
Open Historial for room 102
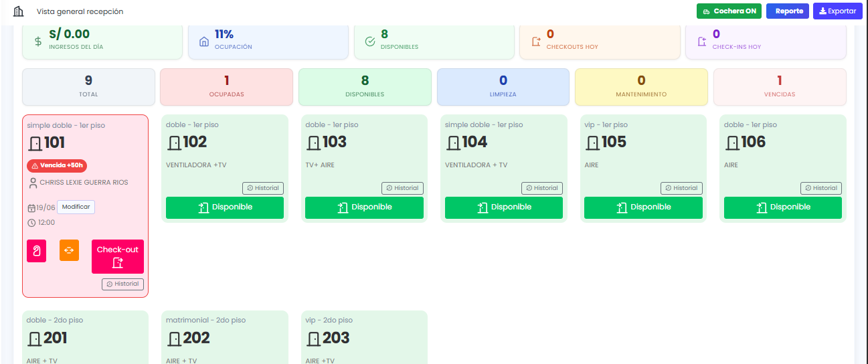pyautogui.click(x=262, y=188)
